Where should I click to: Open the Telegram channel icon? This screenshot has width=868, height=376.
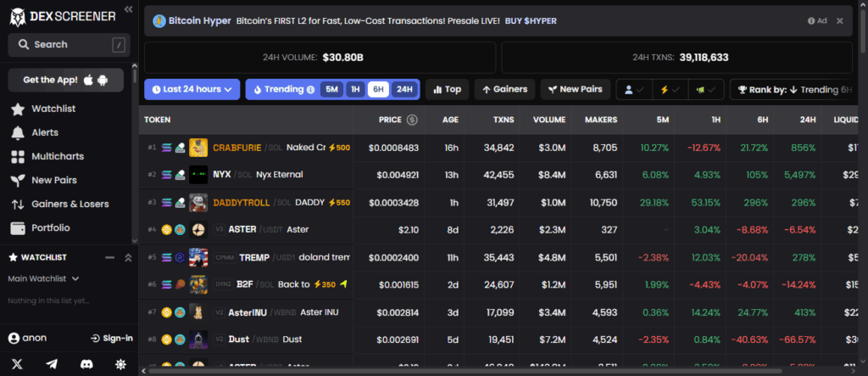tap(52, 364)
